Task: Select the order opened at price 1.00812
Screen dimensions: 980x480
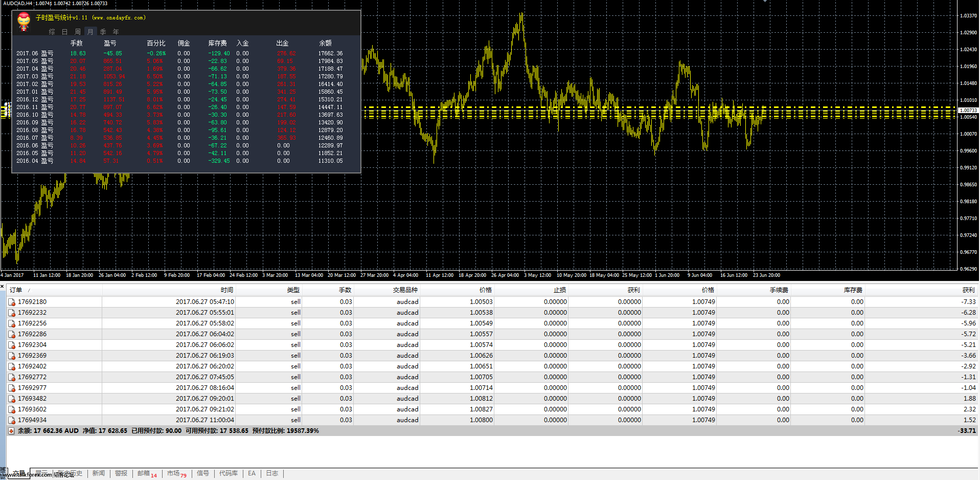Action: coord(492,399)
